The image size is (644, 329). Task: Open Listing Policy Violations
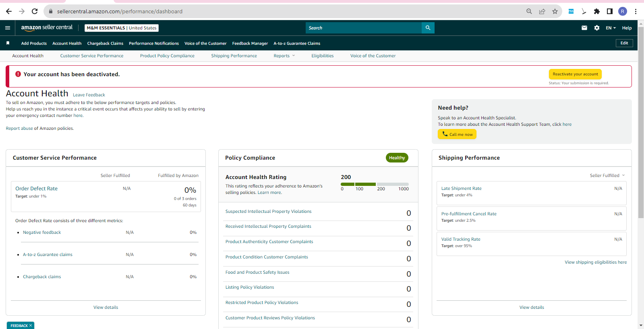point(250,287)
